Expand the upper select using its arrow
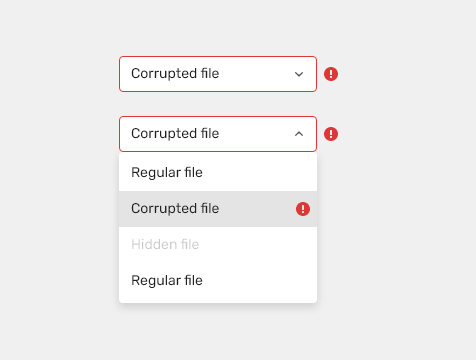 tap(299, 74)
